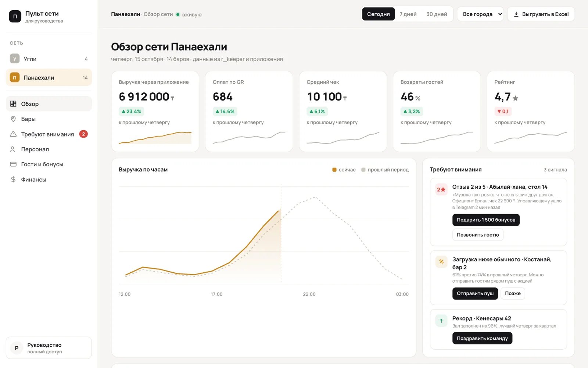Click Отправить пуш button
Image resolution: width=588 pixels, height=368 pixels.
click(475, 293)
